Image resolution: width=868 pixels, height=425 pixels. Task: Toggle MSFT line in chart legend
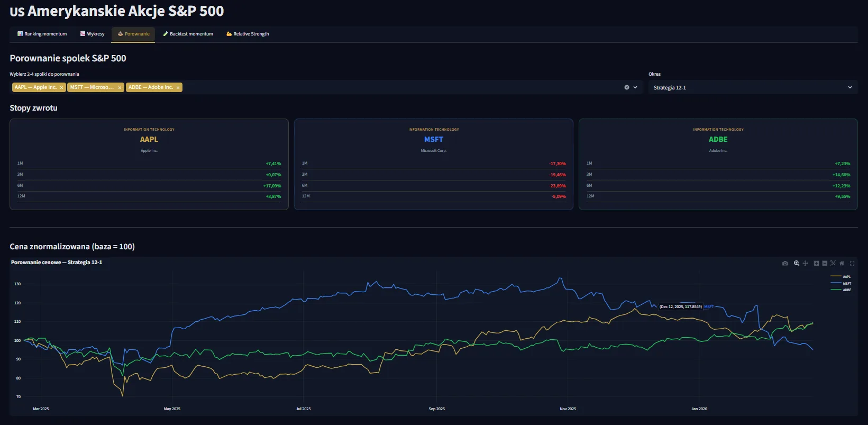coord(841,283)
